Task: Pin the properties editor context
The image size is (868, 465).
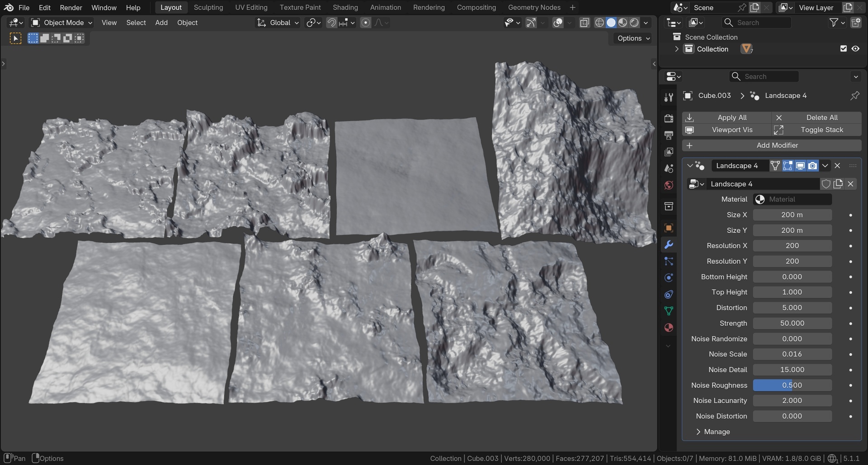Action: (x=854, y=95)
